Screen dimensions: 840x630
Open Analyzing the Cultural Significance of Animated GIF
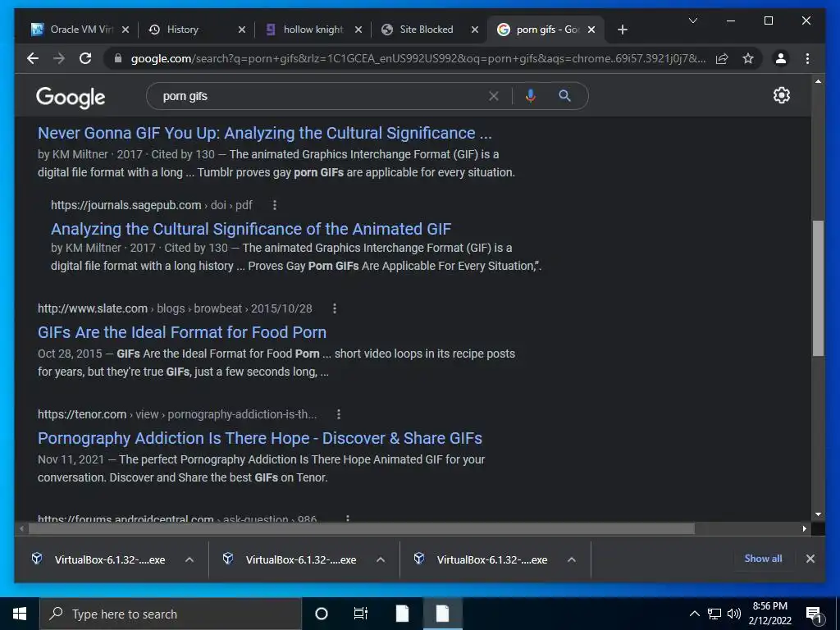click(251, 229)
